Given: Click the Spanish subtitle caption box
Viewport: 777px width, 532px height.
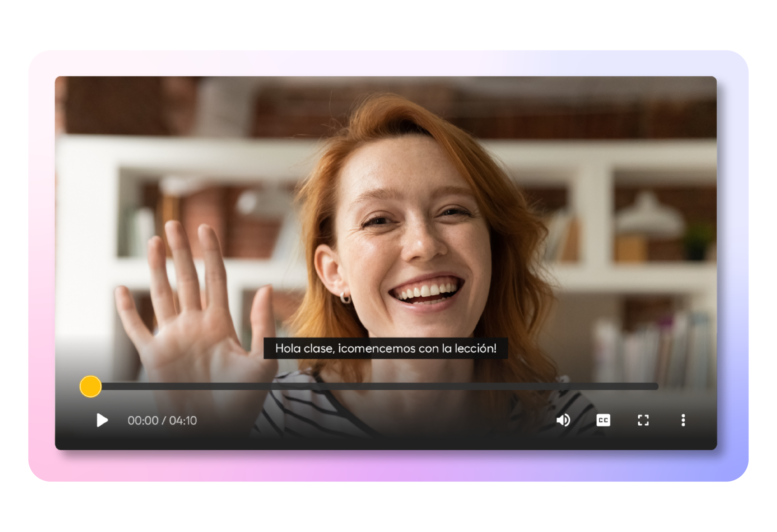Looking at the screenshot, I should coord(385,348).
